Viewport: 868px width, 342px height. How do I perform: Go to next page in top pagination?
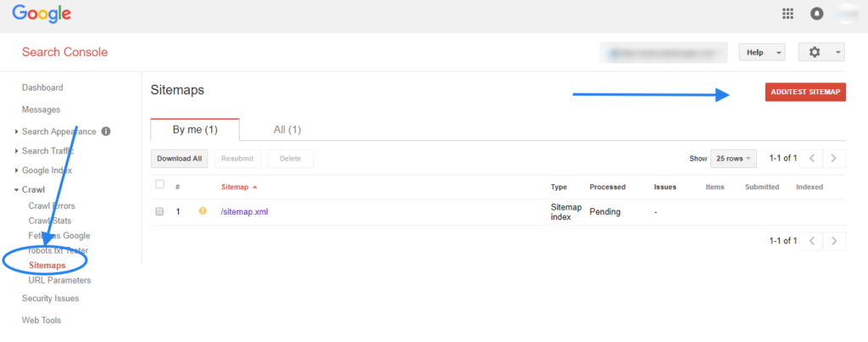[x=834, y=159]
